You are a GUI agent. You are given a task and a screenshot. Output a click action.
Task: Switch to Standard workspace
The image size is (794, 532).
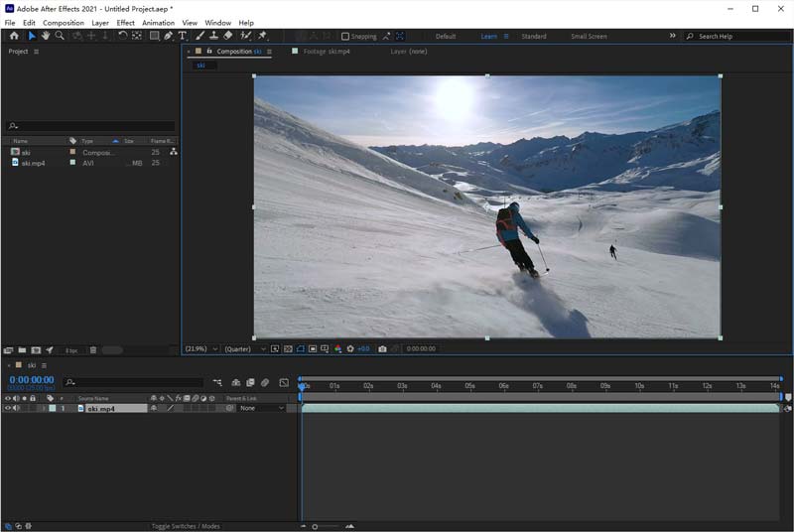coord(534,37)
